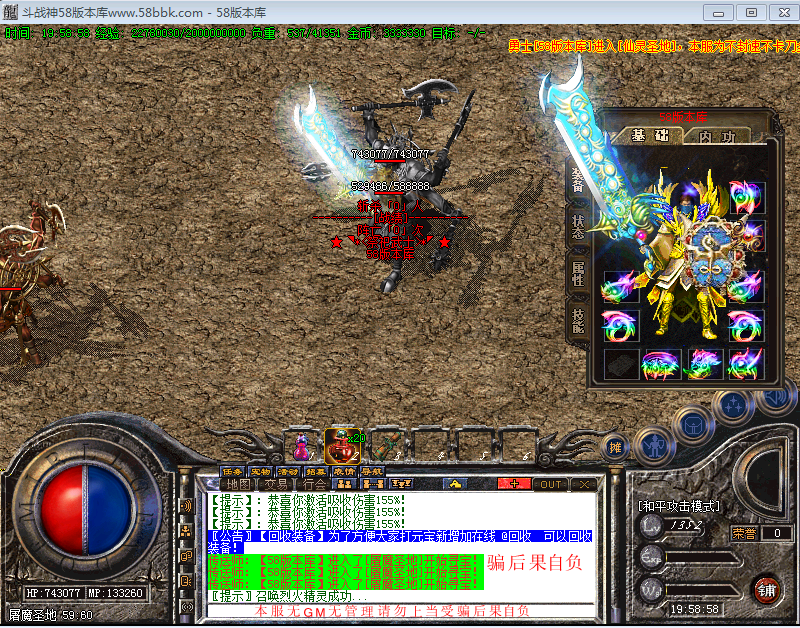Open the backpack bag round button

693,425
